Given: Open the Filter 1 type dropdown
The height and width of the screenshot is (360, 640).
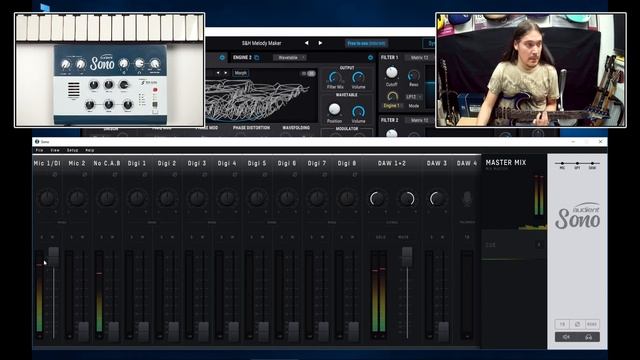Looking at the screenshot, I should [x=420, y=58].
